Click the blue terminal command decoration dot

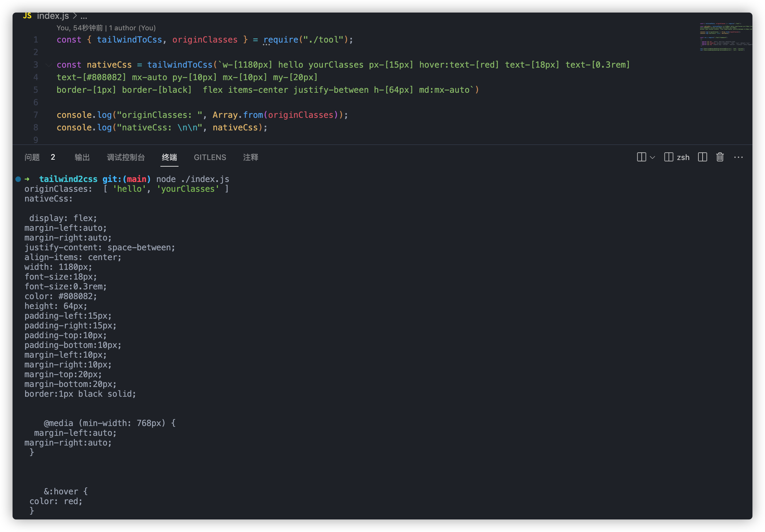18,179
